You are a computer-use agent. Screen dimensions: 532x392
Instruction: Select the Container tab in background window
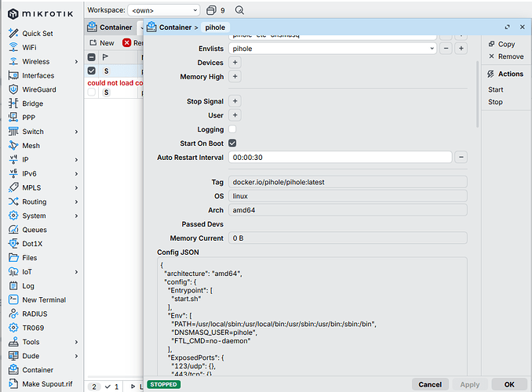point(111,27)
